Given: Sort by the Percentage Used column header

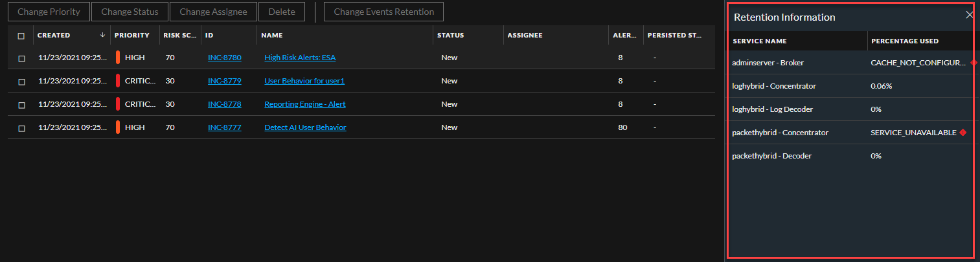Looking at the screenshot, I should [x=905, y=41].
